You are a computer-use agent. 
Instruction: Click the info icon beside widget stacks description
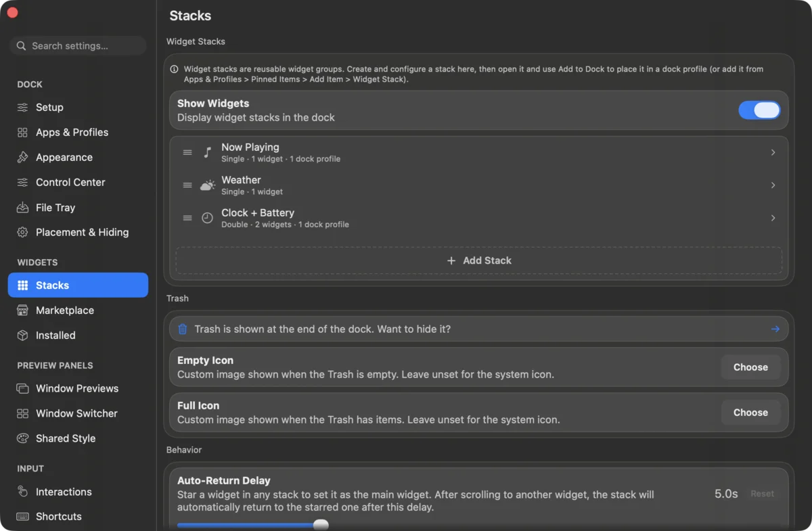175,69
